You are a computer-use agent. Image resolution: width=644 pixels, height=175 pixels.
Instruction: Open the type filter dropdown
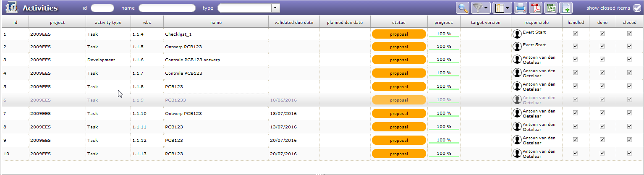point(275,8)
